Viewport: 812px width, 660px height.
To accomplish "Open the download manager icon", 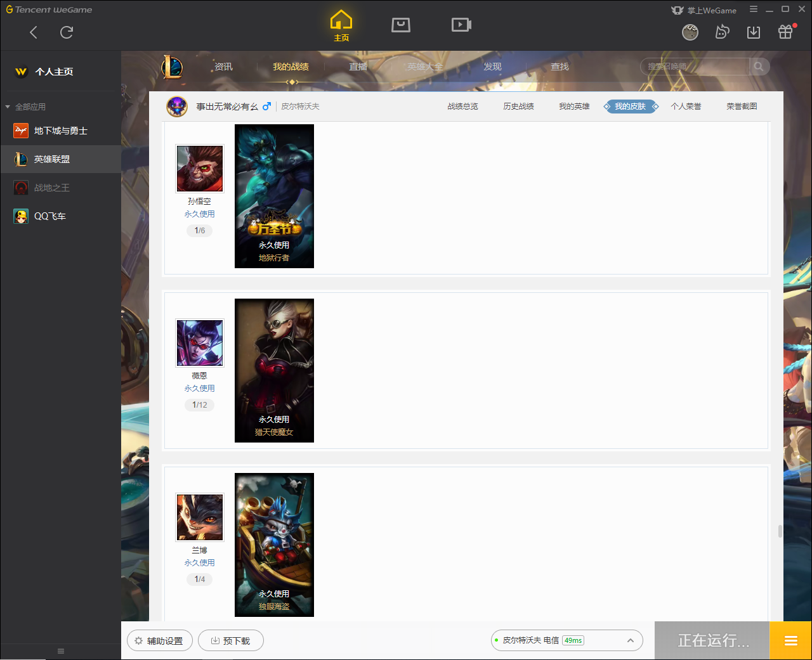I will click(754, 32).
